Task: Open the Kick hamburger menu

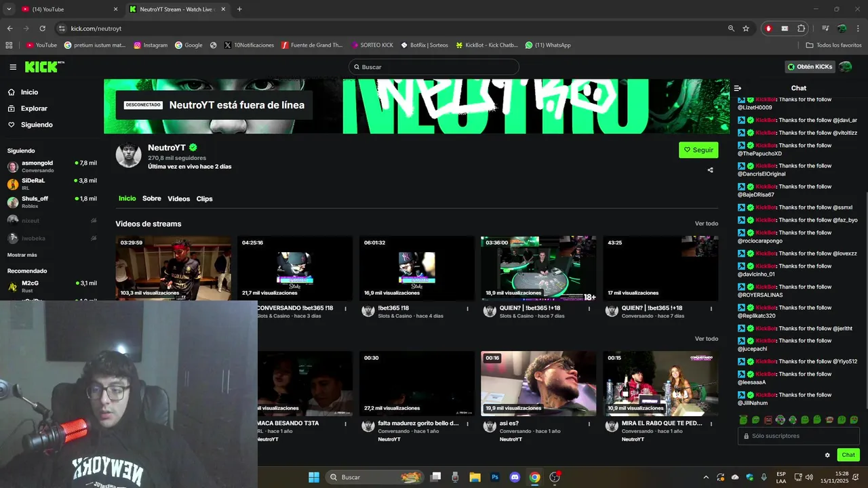Action: click(13, 67)
